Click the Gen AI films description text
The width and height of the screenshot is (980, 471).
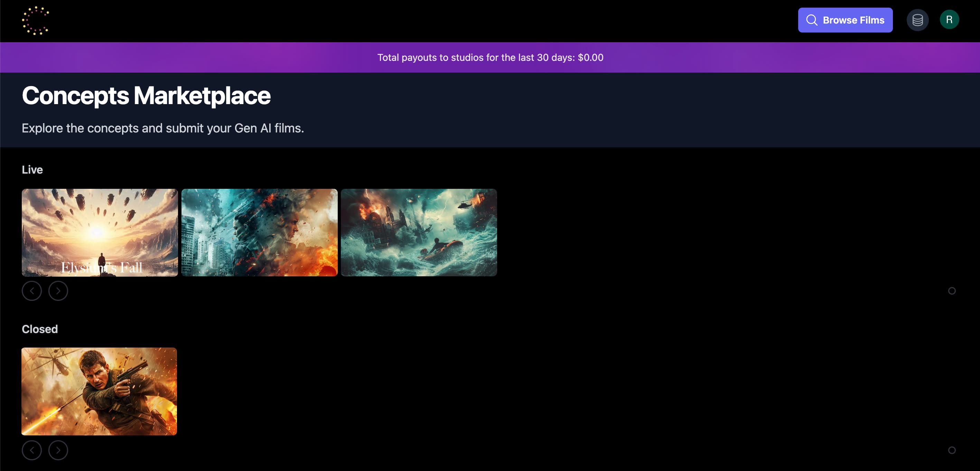(163, 128)
